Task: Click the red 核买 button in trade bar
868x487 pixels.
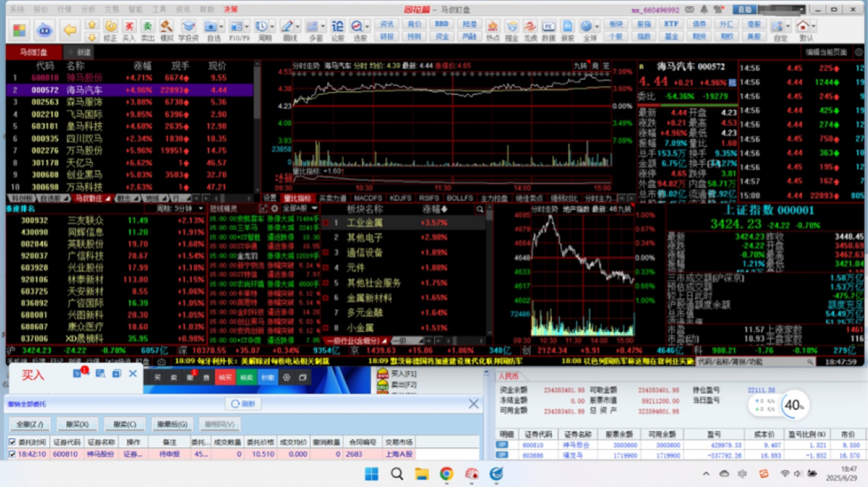Action: (x=225, y=377)
